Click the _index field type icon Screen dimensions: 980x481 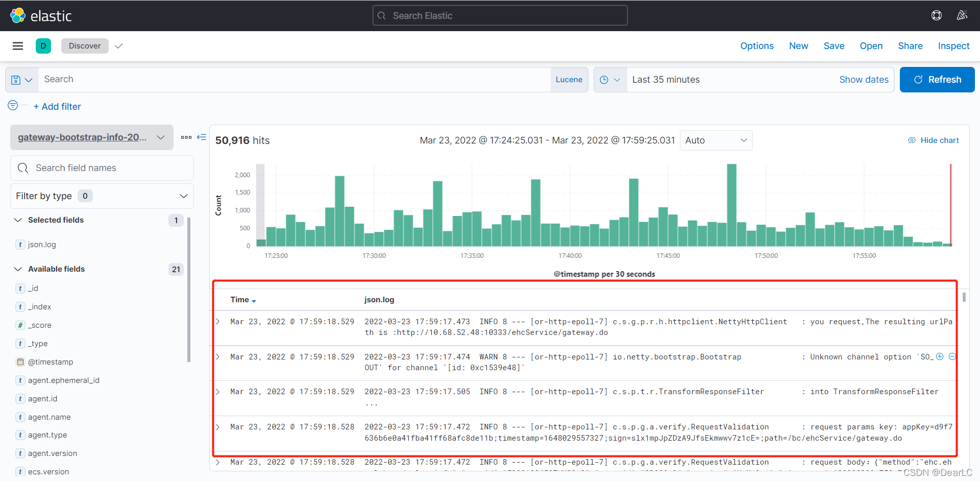[20, 307]
